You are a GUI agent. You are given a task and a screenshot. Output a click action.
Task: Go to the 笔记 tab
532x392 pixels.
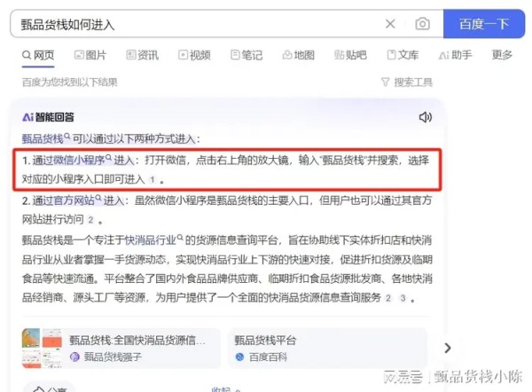246,55
